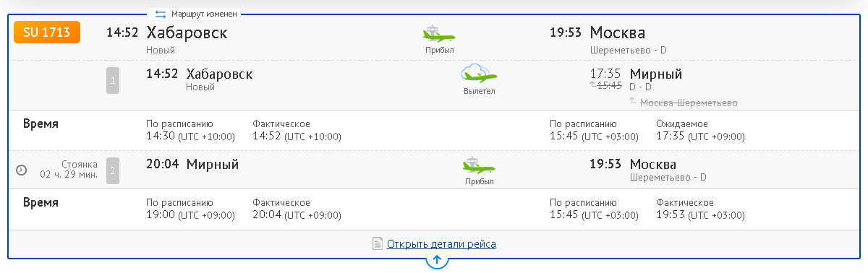Click Мирный arrival in segment 1
The width and height of the screenshot is (868, 273).
(656, 74)
